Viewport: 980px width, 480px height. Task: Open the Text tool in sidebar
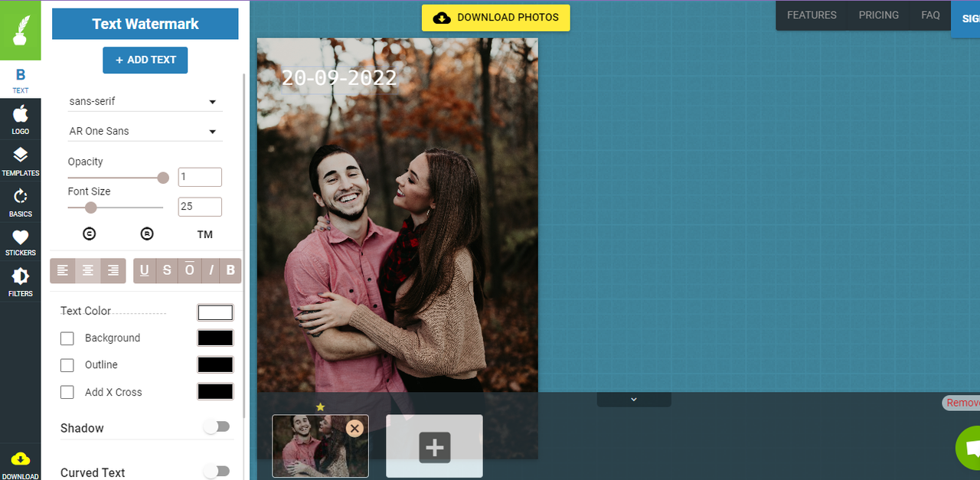click(20, 80)
